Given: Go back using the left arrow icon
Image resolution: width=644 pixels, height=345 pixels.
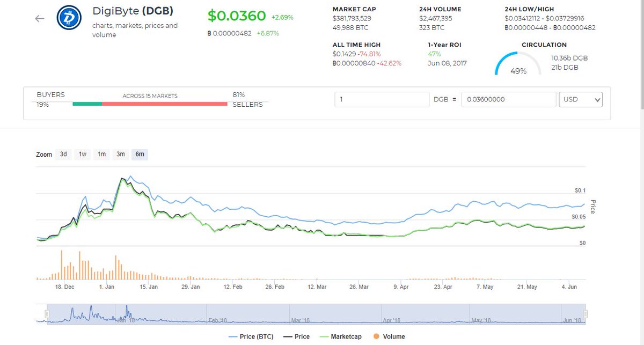Looking at the screenshot, I should pyautogui.click(x=39, y=19).
